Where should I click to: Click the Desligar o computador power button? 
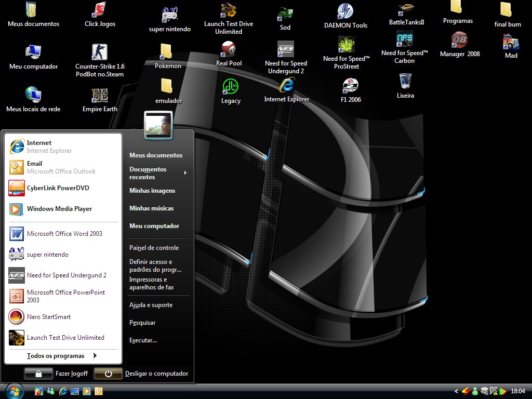[108, 374]
